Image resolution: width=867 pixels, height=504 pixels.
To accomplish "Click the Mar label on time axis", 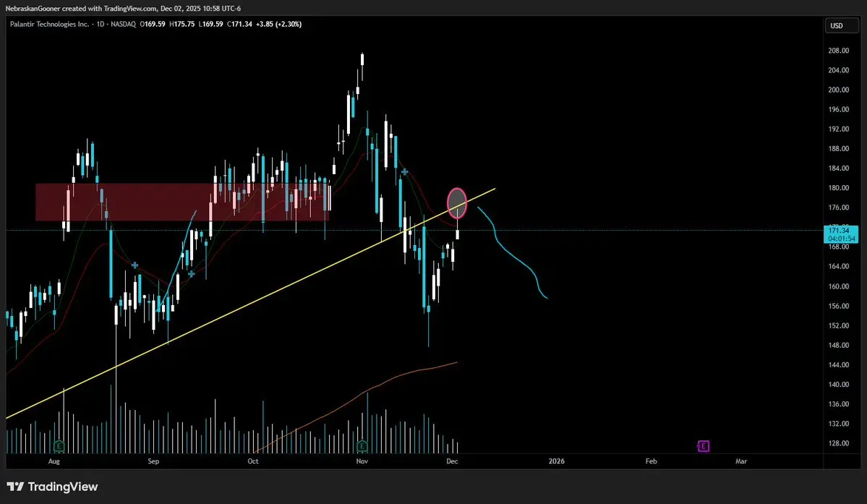I will coord(741,461).
